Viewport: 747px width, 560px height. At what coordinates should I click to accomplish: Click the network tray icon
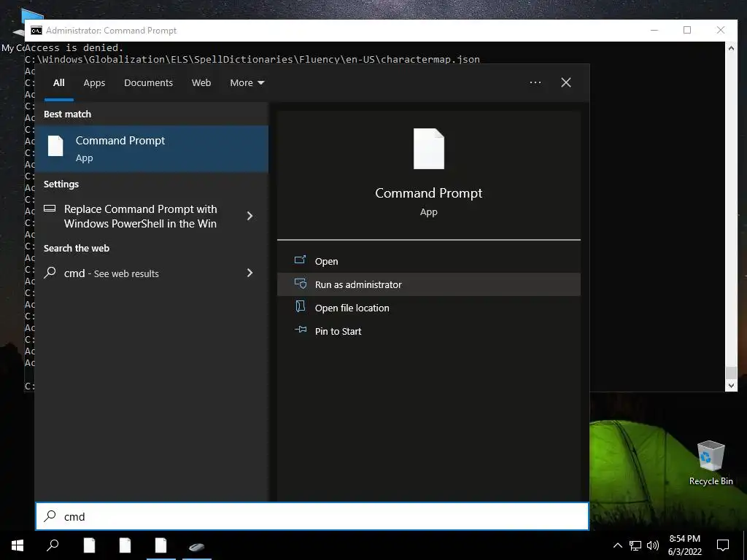click(635, 545)
